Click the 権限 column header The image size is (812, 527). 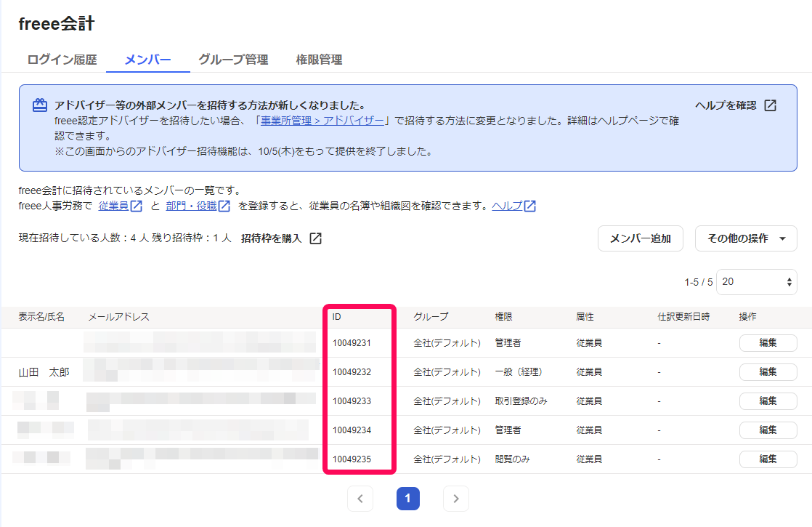[503, 317]
